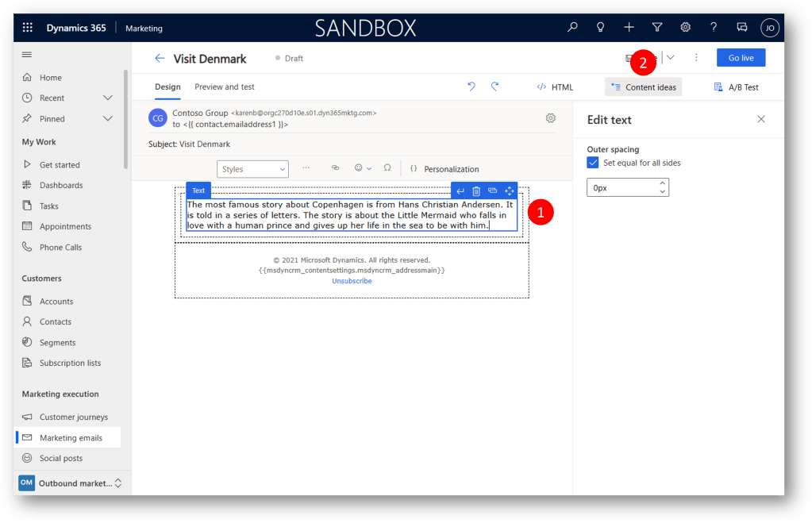Open the Styles dropdown
This screenshot has width=812, height=523.
(252, 169)
